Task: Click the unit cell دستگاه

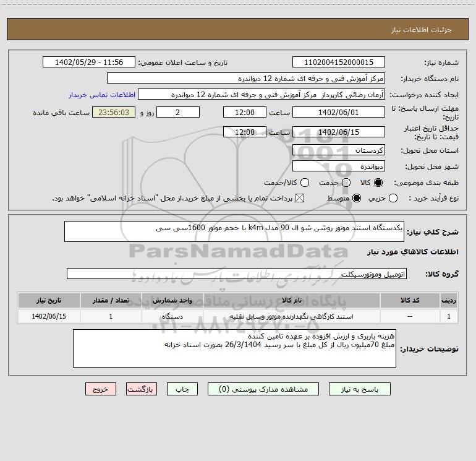Action: click(172, 317)
